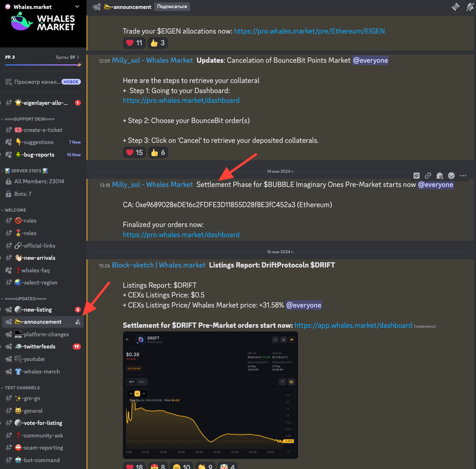Toggle the thumbs-up reaction with 6 count
Image resolution: width=476 pixels, height=469 pixels.
158,153
